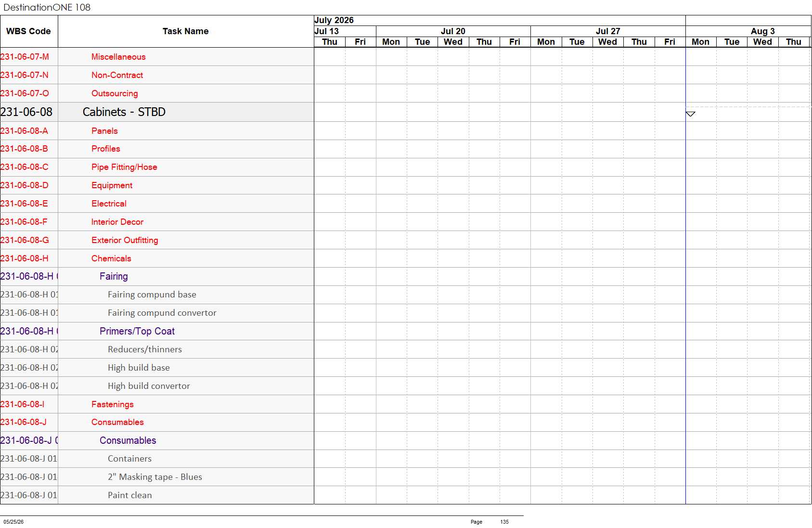
Task: Click the Reducers/thinners task
Action: 145,349
